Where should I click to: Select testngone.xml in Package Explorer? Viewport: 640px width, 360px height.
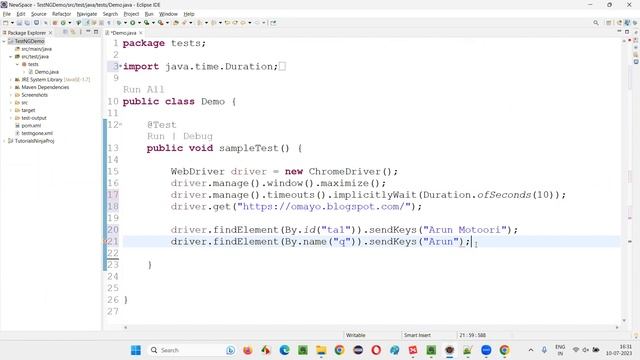tap(36, 133)
